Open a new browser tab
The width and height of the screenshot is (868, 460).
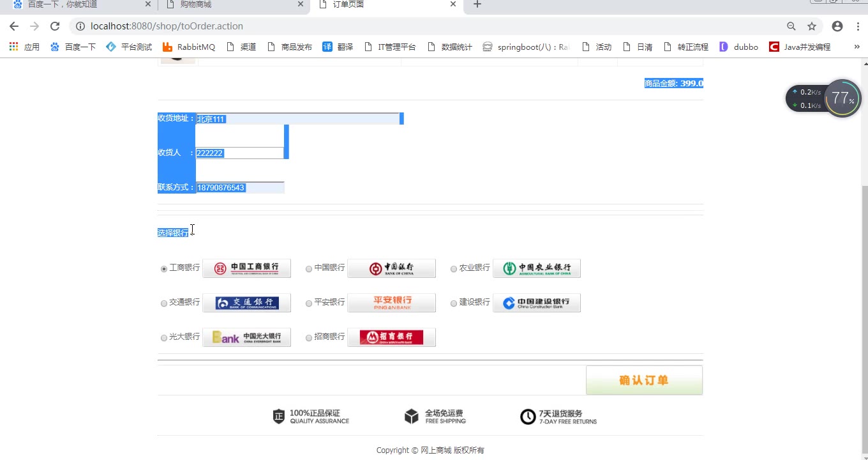[477, 4]
